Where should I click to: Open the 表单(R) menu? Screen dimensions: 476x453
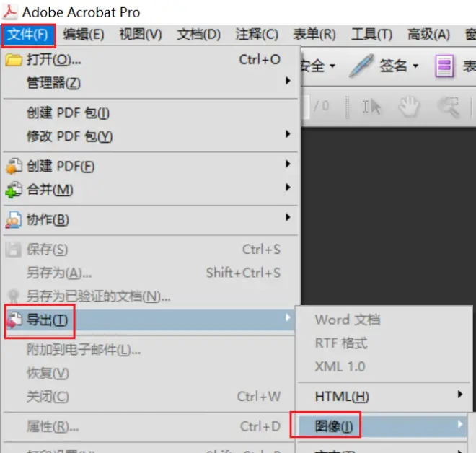tap(314, 35)
